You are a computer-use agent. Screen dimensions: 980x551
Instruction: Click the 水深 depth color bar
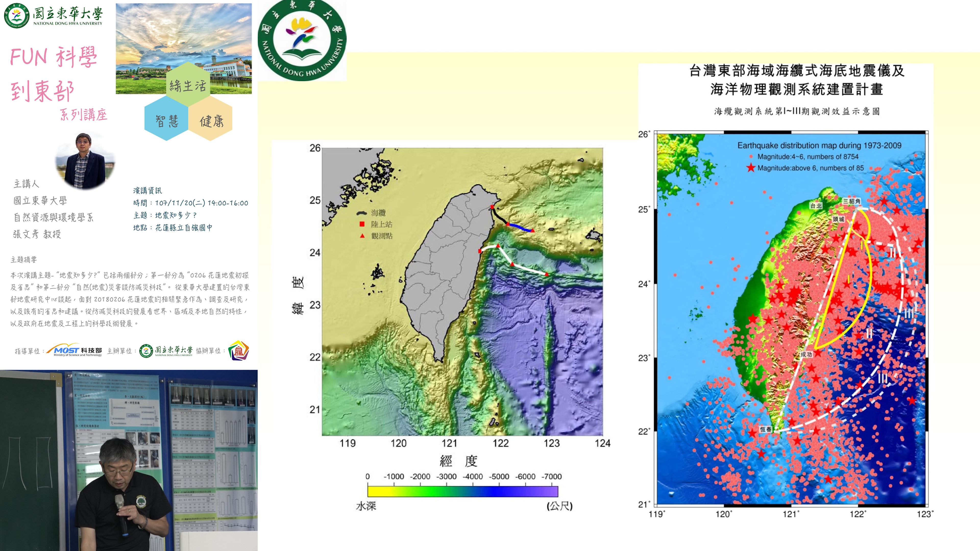463,491
